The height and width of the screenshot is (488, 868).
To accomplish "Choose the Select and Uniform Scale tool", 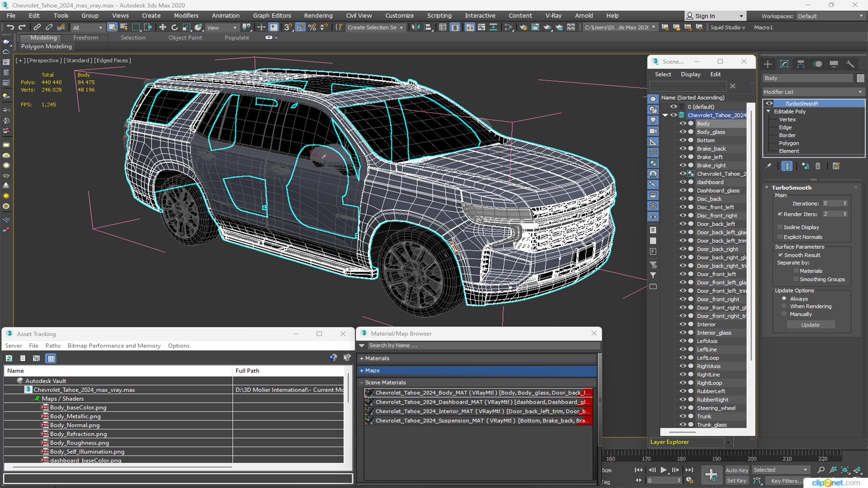I will tap(186, 28).
